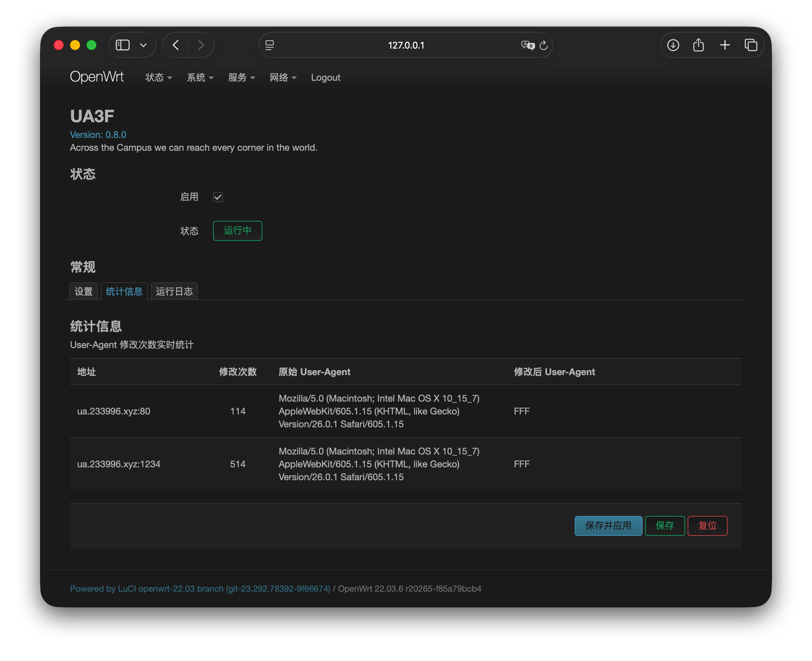Open the page reader menu icon
The image size is (812, 661).
[x=269, y=45]
